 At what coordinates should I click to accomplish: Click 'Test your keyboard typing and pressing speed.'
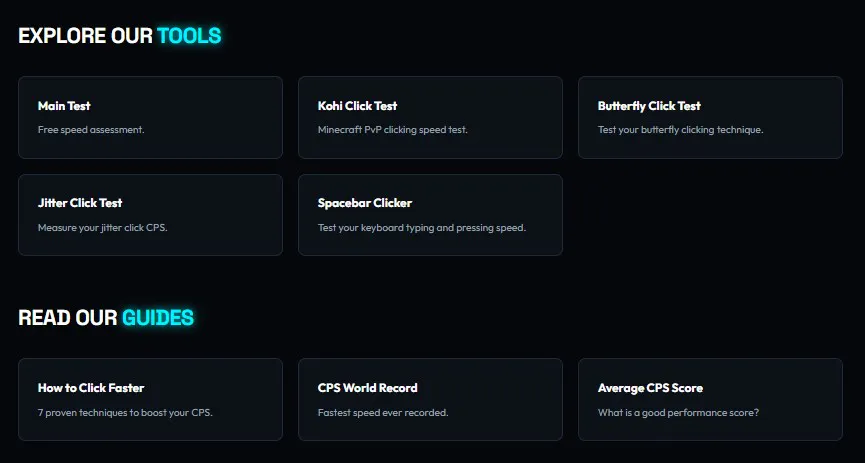coord(421,227)
